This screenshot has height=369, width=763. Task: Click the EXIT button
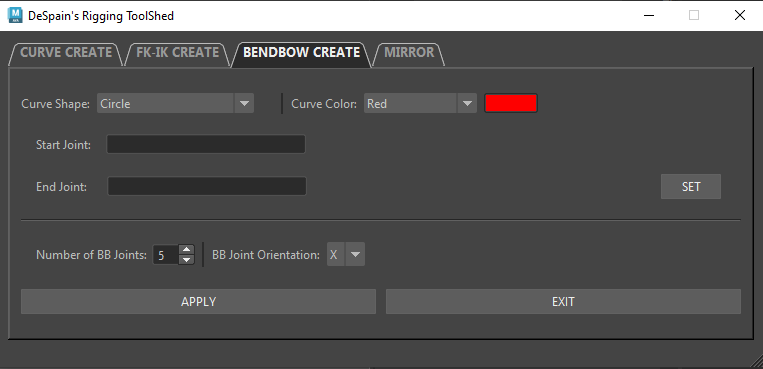click(x=563, y=302)
